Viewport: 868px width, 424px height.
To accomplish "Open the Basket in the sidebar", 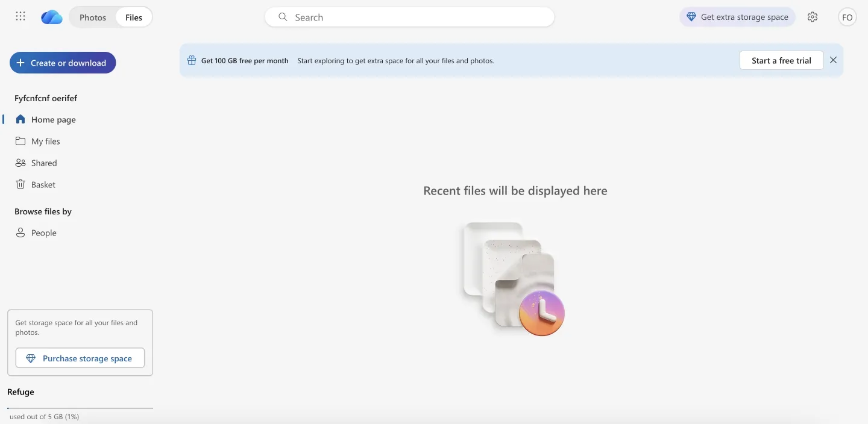I will 43,184.
